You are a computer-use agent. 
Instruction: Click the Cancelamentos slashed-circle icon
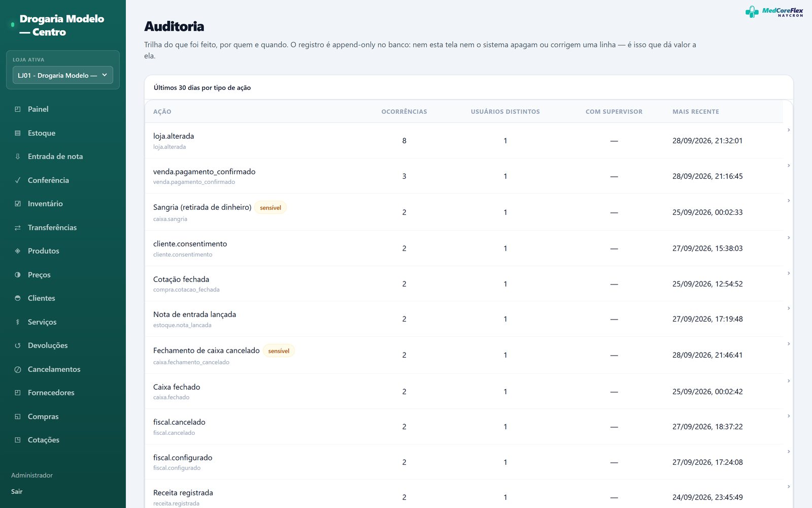pos(18,369)
